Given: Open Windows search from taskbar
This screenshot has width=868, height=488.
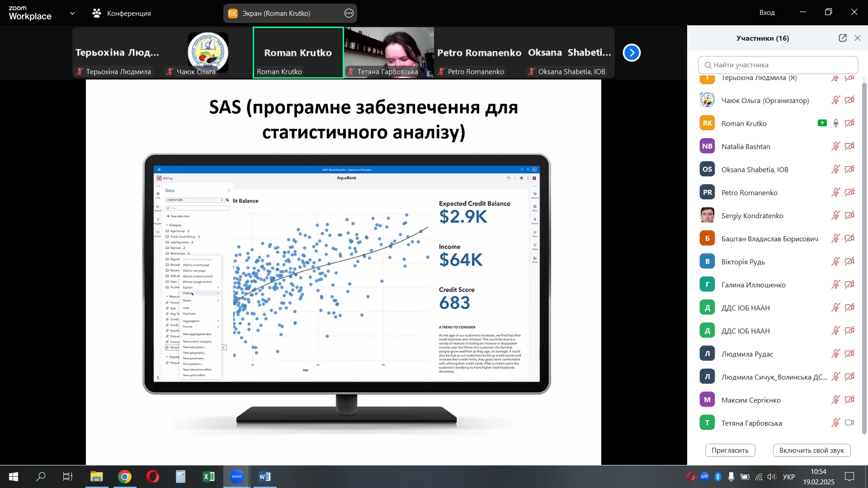Looking at the screenshot, I should [41, 477].
